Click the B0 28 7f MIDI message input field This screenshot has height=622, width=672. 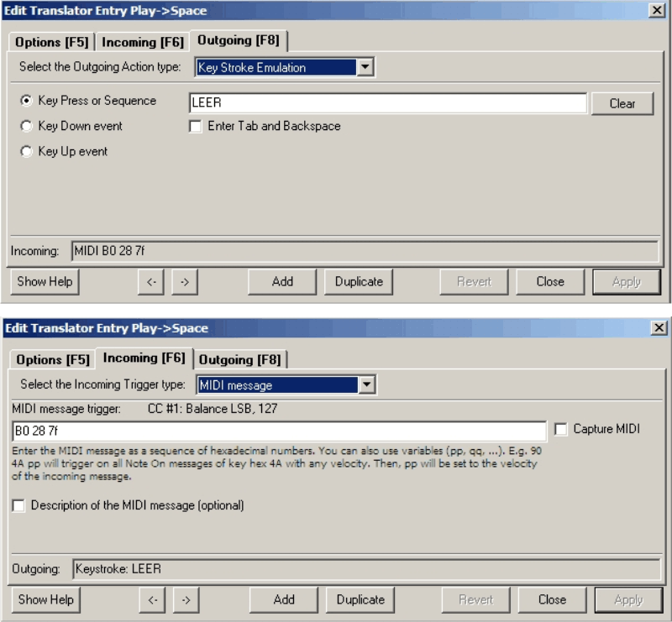pyautogui.click(x=278, y=430)
